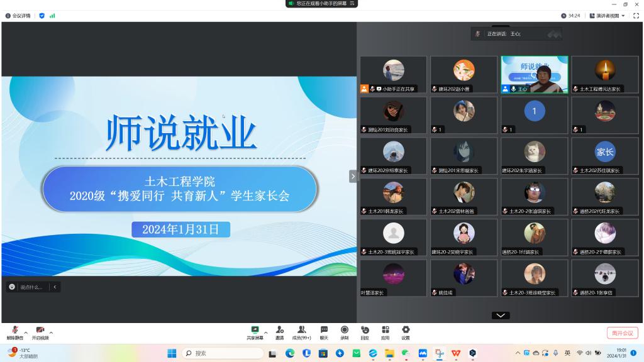Start recording with 录制 icon

click(x=344, y=332)
